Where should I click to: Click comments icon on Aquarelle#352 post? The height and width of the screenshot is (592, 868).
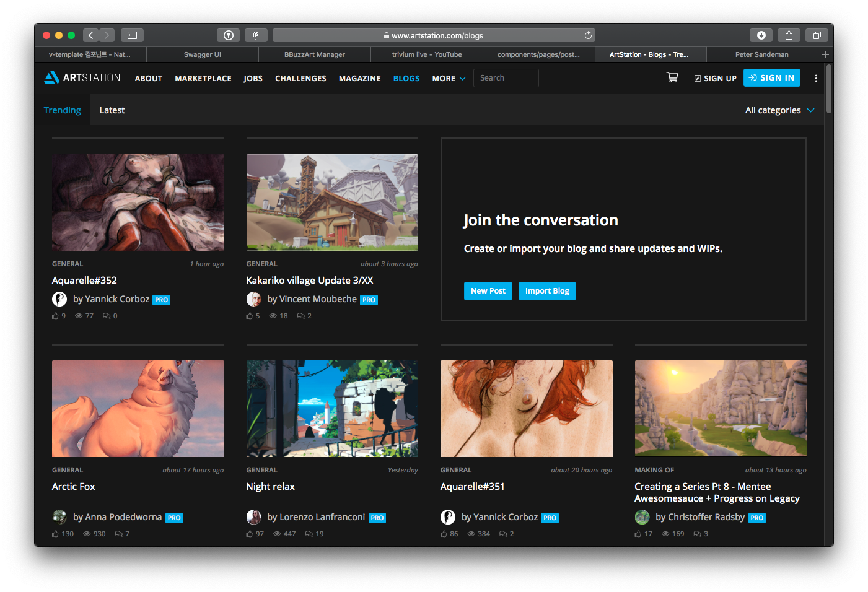(x=107, y=316)
